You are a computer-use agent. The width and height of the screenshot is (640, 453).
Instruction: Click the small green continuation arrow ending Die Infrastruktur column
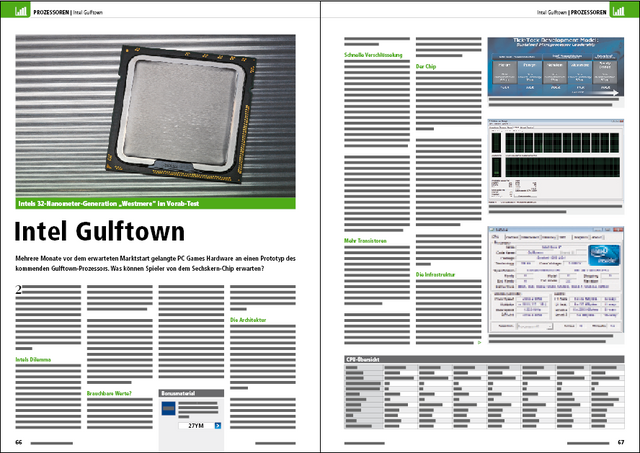click(x=479, y=343)
